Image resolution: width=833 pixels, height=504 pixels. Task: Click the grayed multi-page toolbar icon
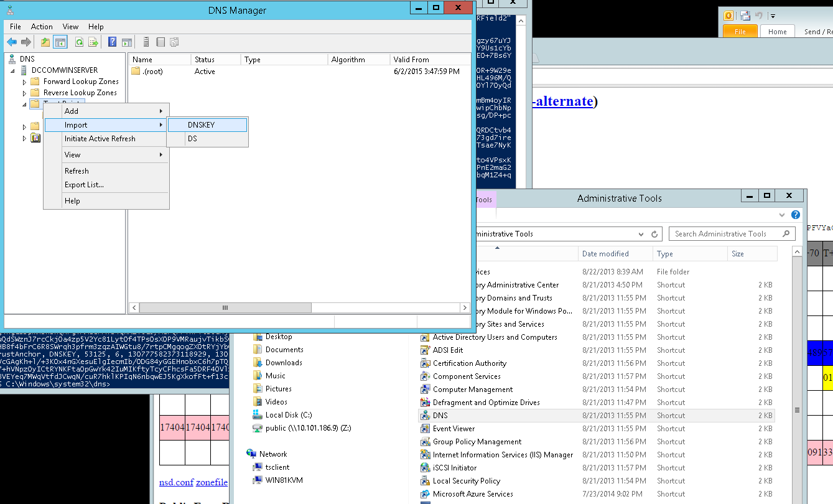tap(174, 42)
